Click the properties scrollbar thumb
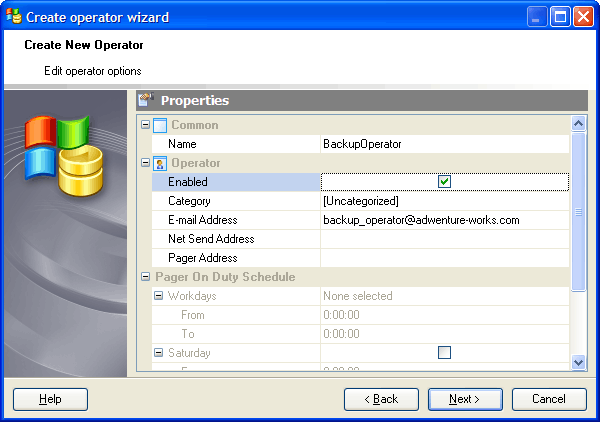Image resolution: width=600 pixels, height=422 pixels. pyautogui.click(x=578, y=212)
